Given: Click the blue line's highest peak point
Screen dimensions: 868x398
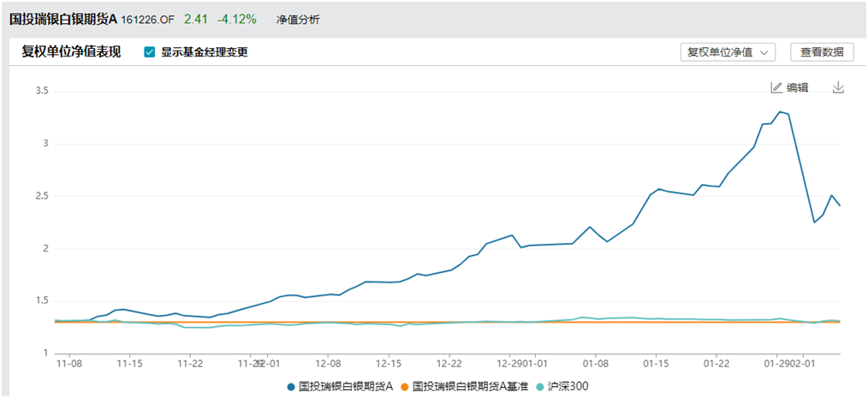Looking at the screenshot, I should [x=780, y=112].
